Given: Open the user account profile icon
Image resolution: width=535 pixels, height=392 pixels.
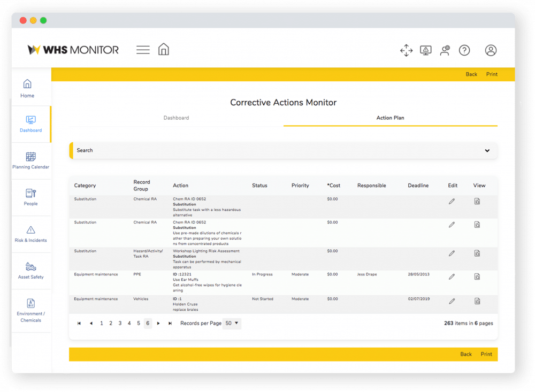Looking at the screenshot, I should (491, 50).
